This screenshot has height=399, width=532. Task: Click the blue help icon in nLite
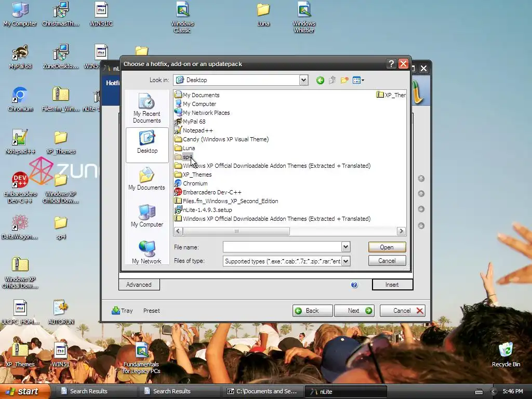354,285
